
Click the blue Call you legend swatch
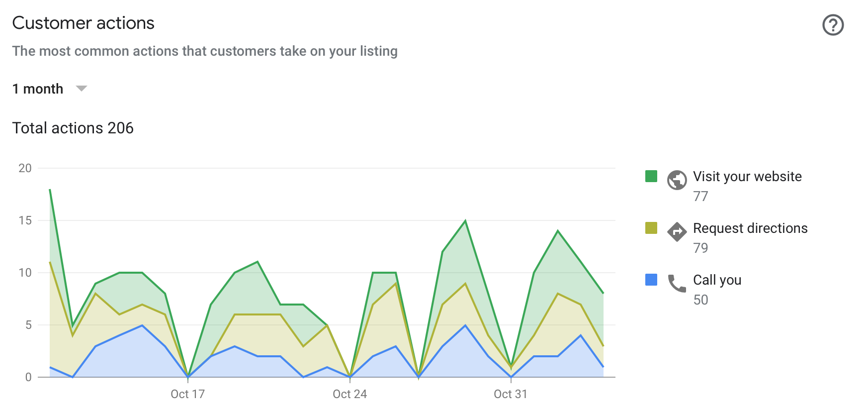[x=651, y=280]
